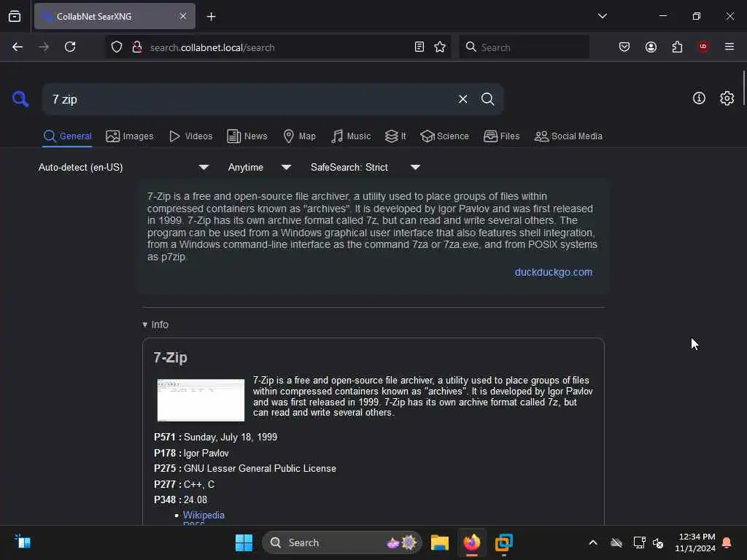Click the 'C++, C' P277 value
This screenshot has width=747, height=560.
tap(199, 484)
